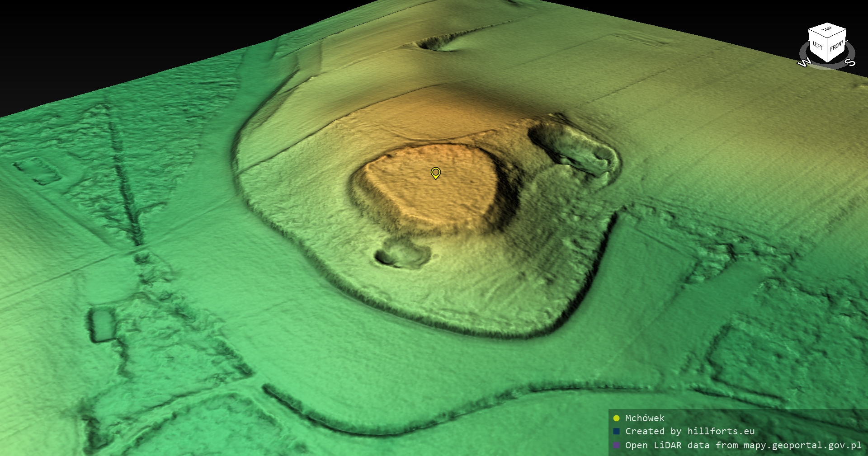The width and height of the screenshot is (868, 456).
Task: Select the Mchówek legend label
Action: click(644, 418)
